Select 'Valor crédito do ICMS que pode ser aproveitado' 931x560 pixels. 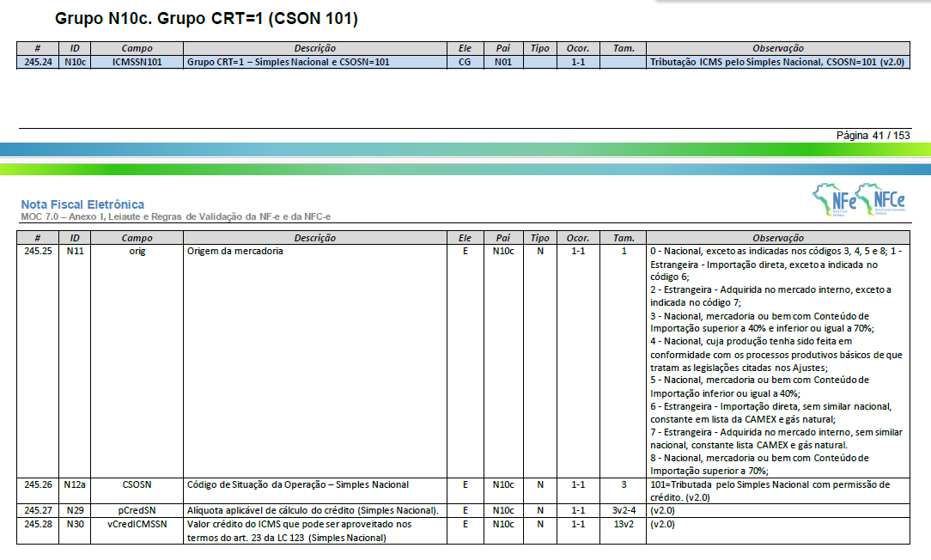299,525
